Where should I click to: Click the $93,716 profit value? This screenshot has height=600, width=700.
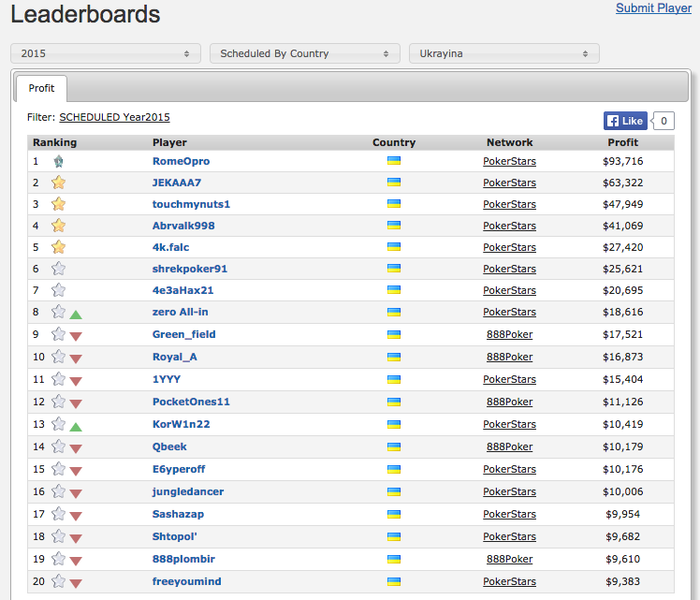tap(623, 161)
